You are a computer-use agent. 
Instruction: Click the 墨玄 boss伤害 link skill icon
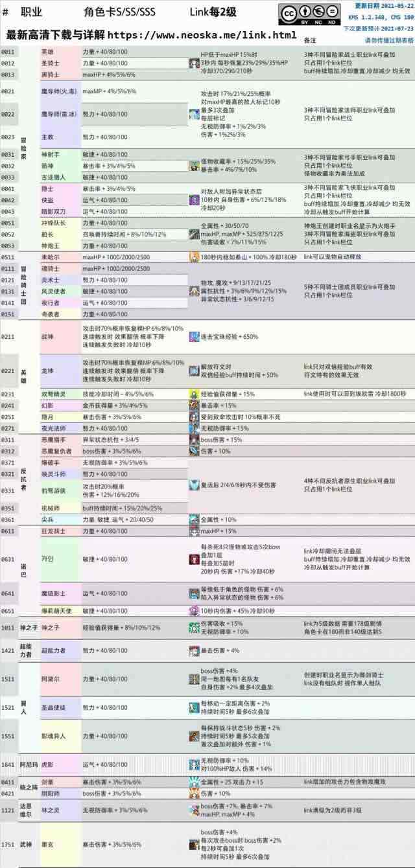(x=194, y=845)
